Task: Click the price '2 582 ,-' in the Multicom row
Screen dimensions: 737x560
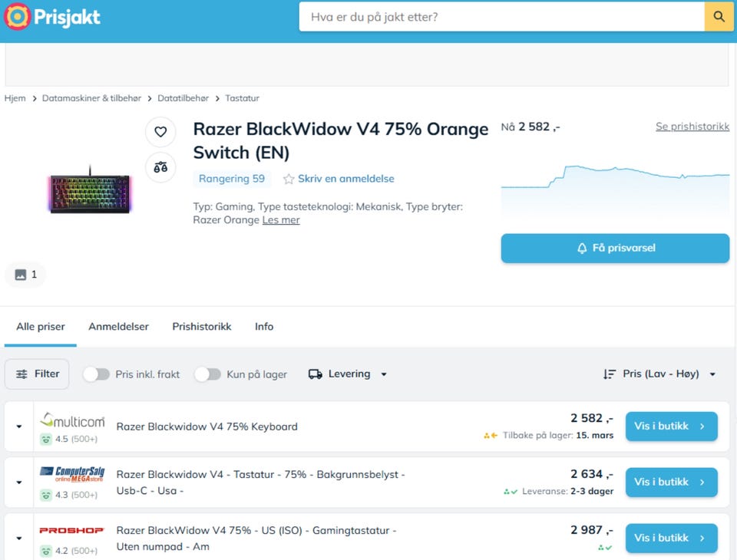Action: (592, 418)
